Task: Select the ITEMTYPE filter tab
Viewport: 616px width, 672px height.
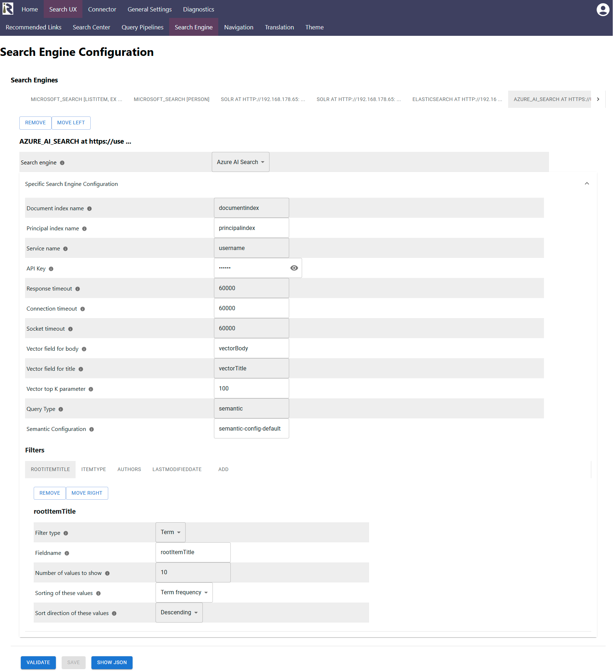Action: coord(94,470)
